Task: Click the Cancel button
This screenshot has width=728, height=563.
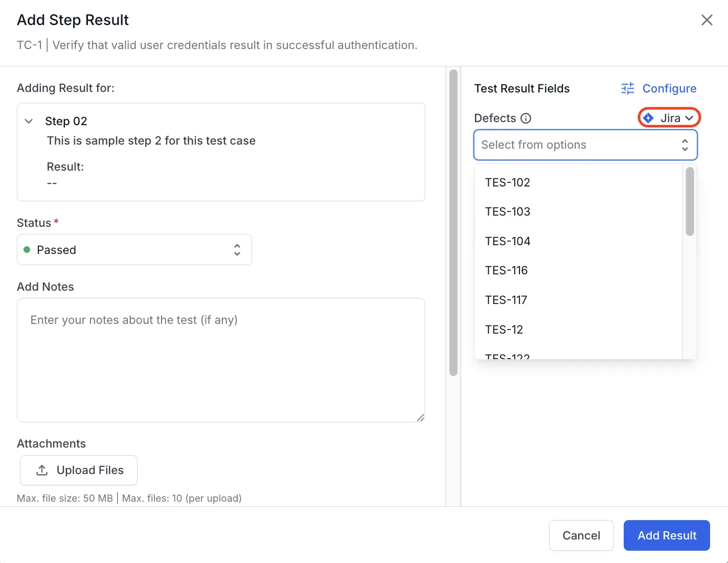Action: point(581,535)
